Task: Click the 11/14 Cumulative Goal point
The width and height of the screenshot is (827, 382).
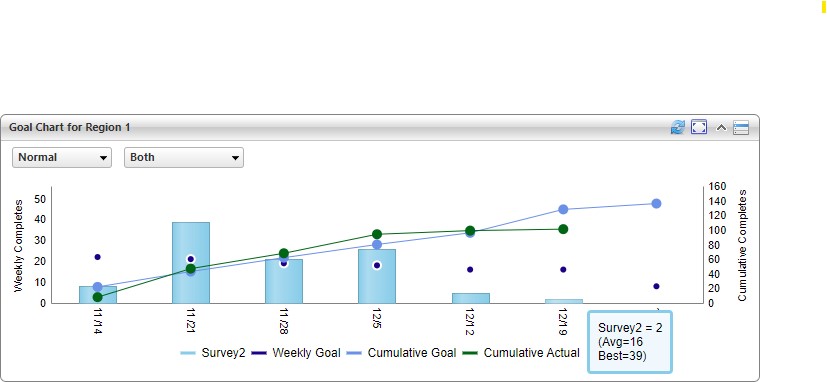Action: [98, 287]
